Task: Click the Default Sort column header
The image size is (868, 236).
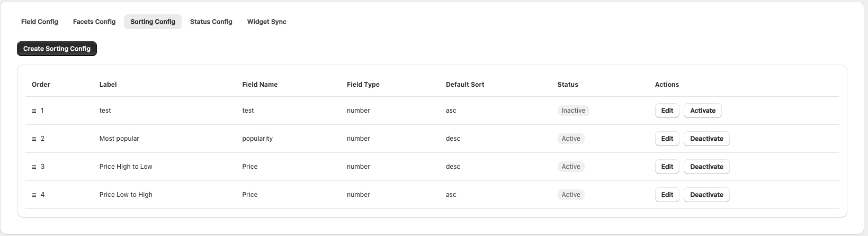Action: 465,85
